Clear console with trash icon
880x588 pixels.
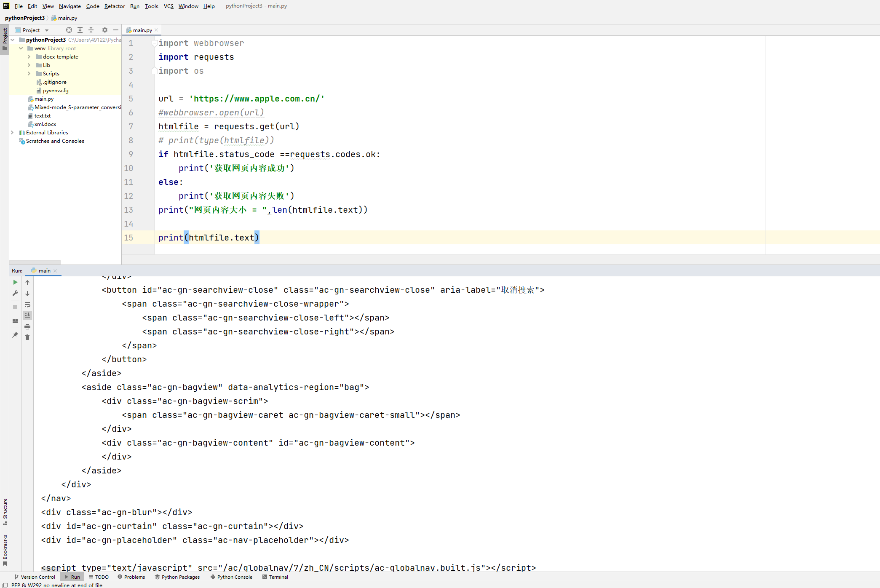pyautogui.click(x=27, y=337)
